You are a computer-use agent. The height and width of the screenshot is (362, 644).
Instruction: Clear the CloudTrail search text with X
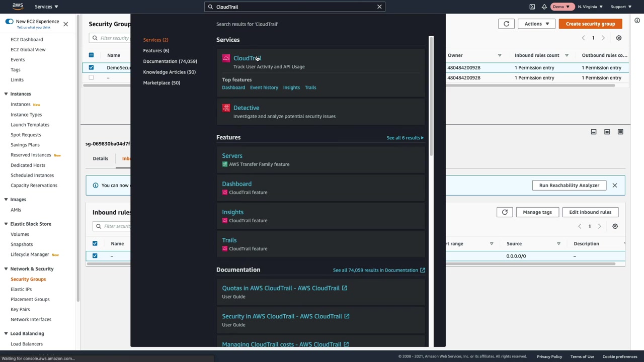[379, 7]
